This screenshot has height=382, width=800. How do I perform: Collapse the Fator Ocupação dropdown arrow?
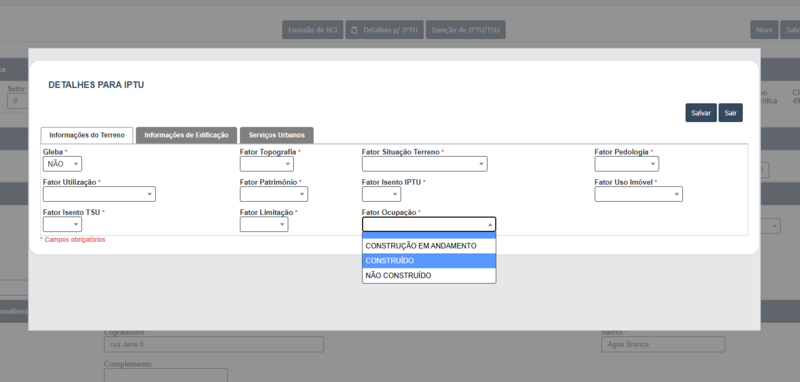pyautogui.click(x=490, y=224)
